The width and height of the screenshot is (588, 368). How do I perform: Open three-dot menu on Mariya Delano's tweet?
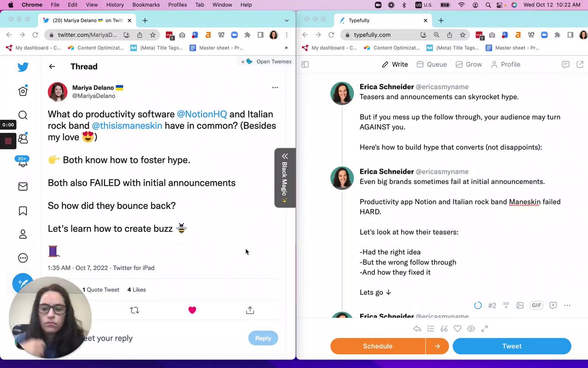point(275,87)
